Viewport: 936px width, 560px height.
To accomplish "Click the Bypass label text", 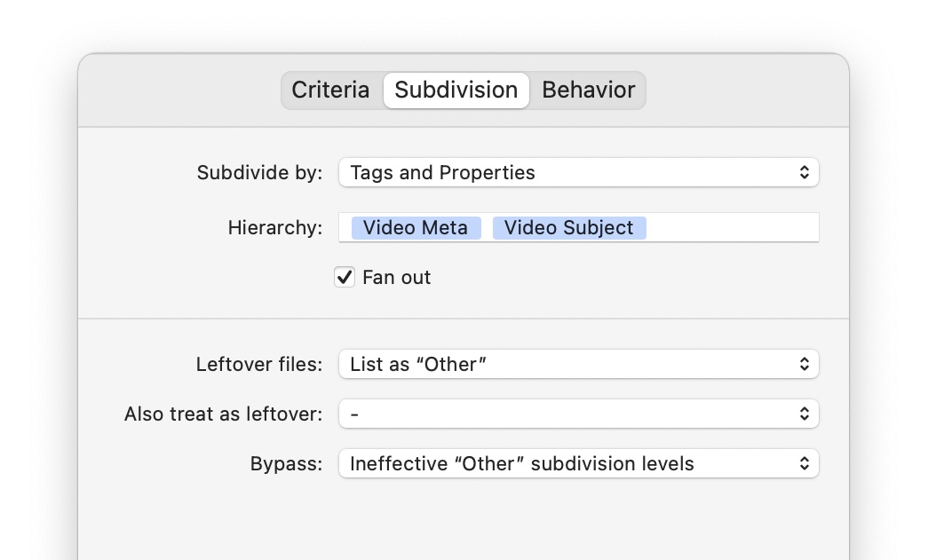I will point(286,463).
